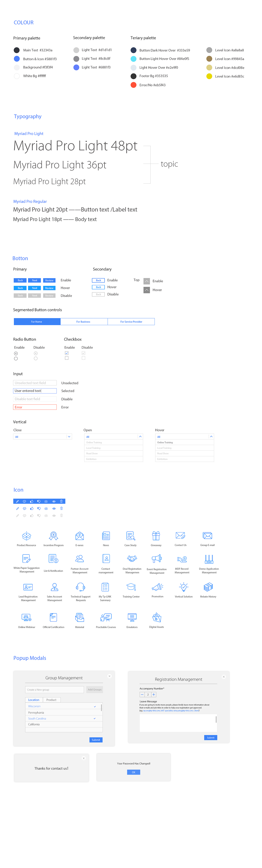Open the Contact Us icon
The image size is (262, 868).
tap(180, 536)
